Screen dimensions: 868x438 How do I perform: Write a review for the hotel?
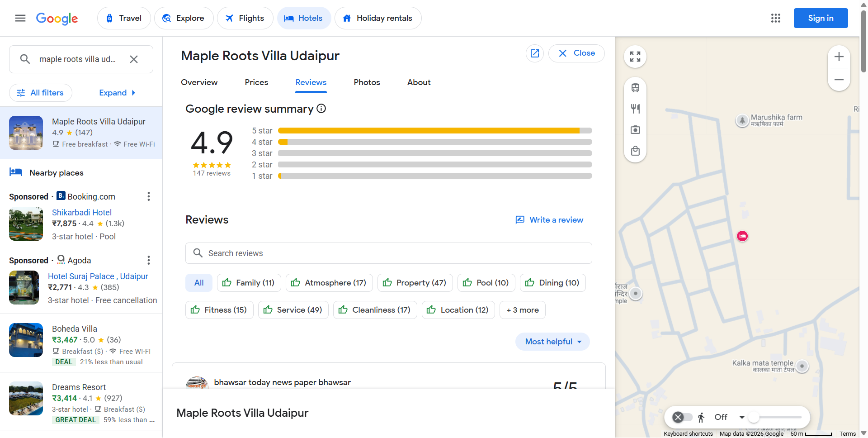pyautogui.click(x=549, y=220)
